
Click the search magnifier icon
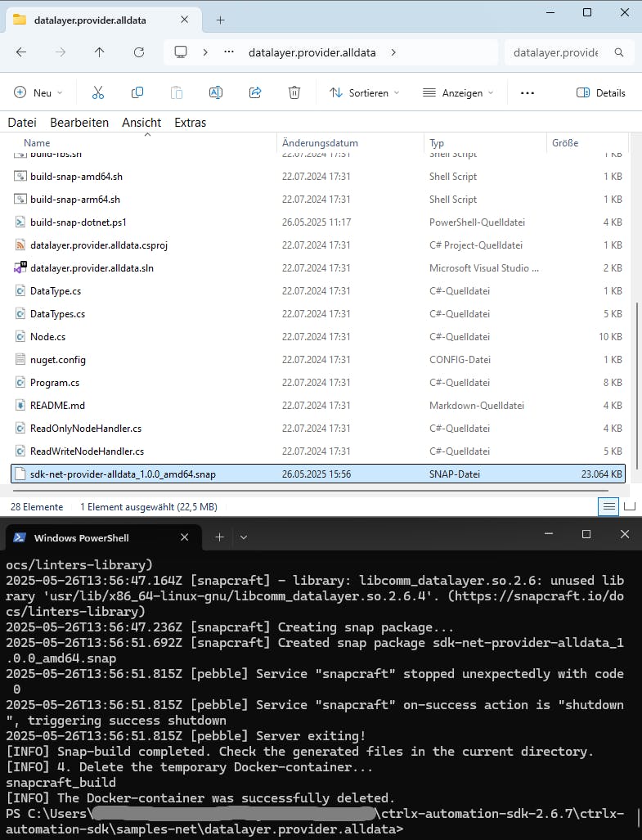coord(619,52)
